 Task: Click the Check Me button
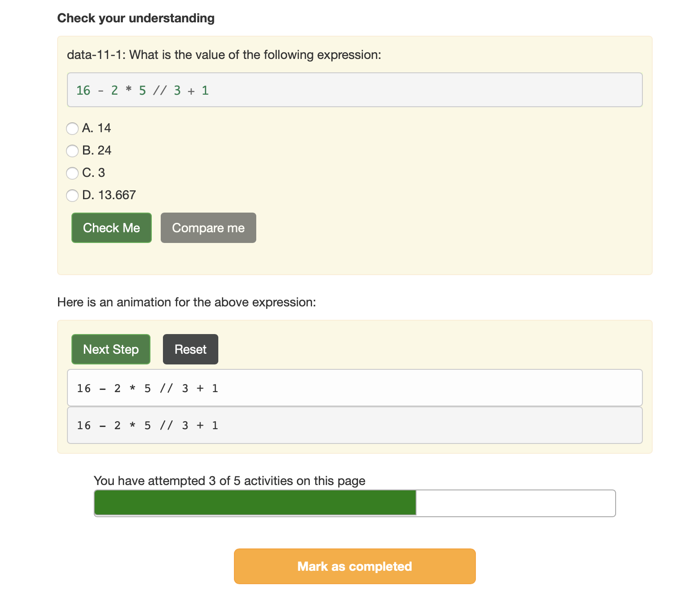click(112, 228)
